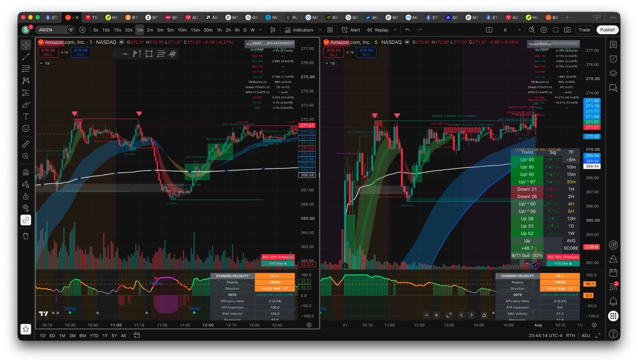The image size is (638, 364).
Task: Switch to the 5m interval
Action: pyautogui.click(x=170, y=30)
